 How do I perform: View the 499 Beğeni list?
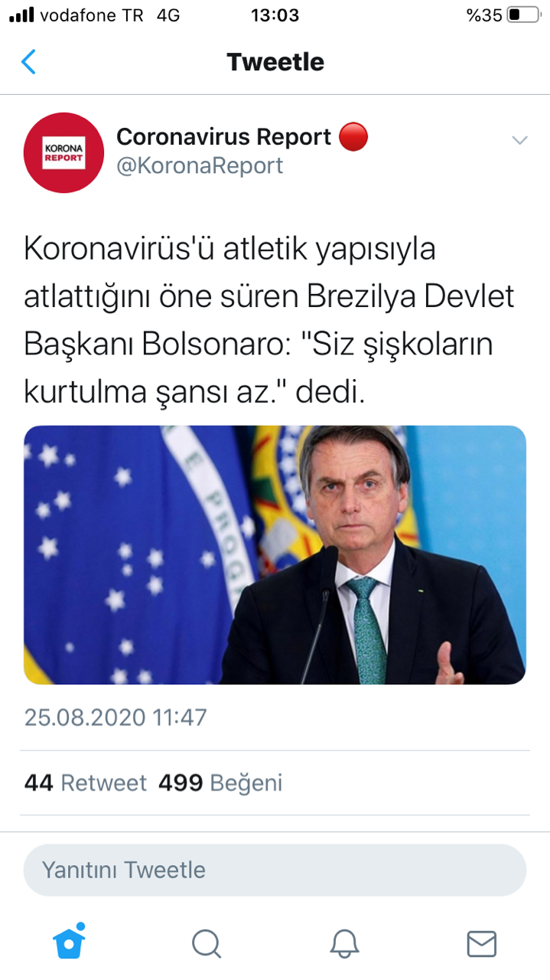pyautogui.click(x=220, y=783)
